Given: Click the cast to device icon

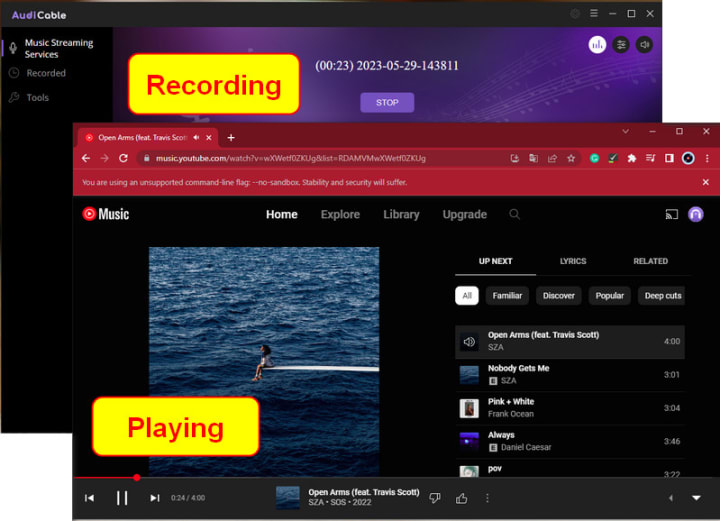Looking at the screenshot, I should point(672,214).
